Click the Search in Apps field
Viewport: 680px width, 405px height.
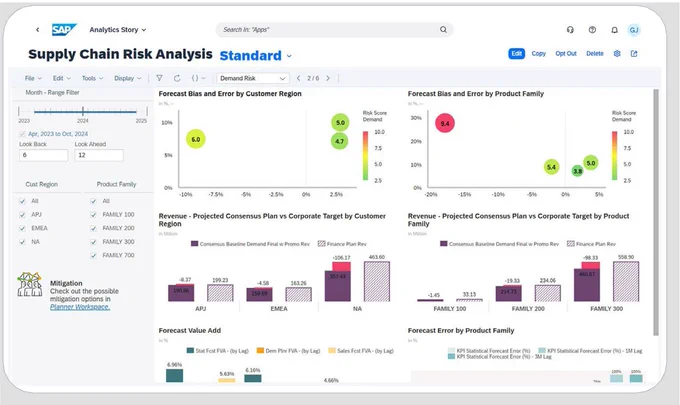[x=334, y=29]
